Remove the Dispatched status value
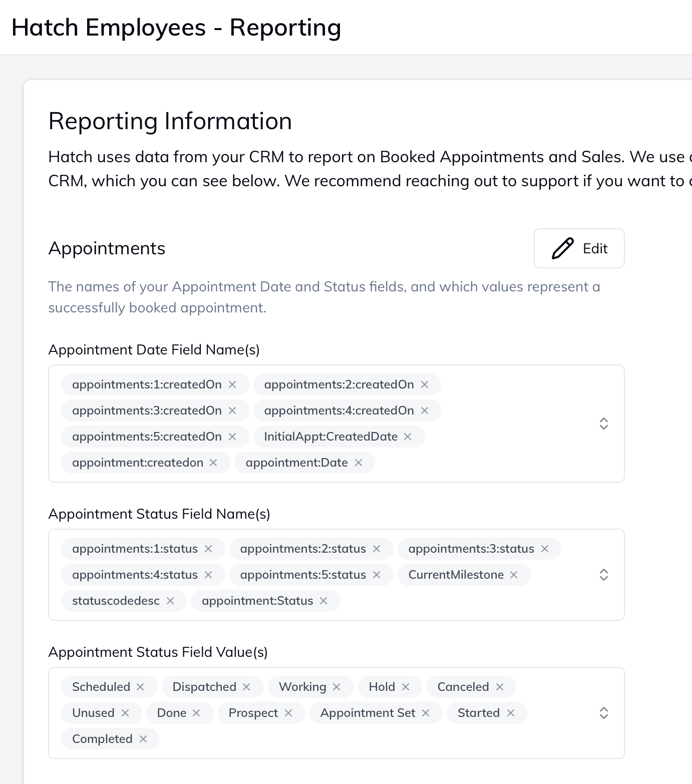The image size is (692, 784). (x=247, y=686)
